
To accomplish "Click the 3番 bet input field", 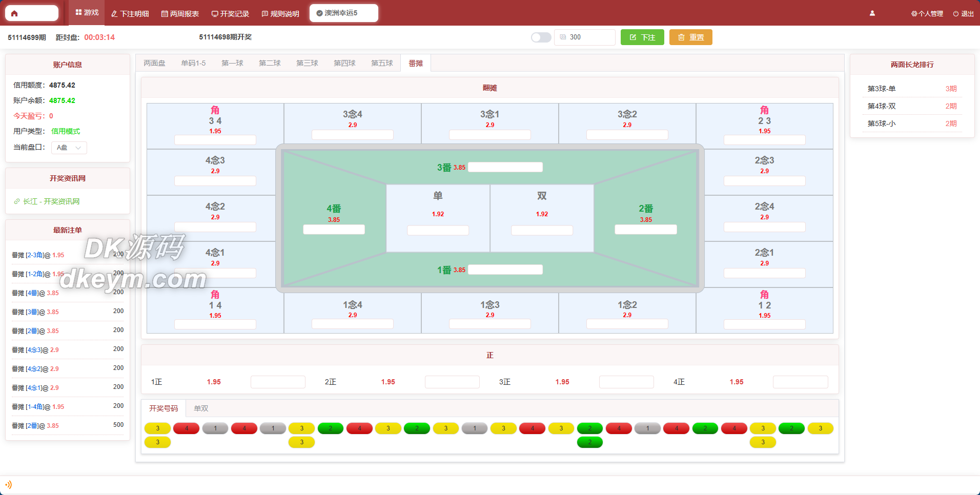I will tap(505, 167).
